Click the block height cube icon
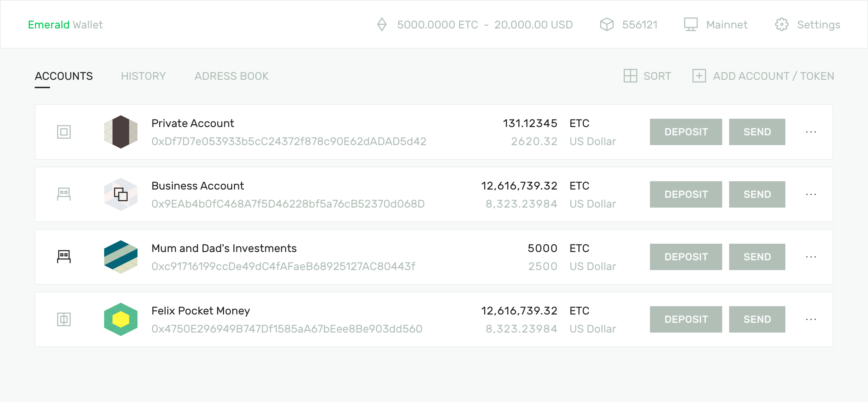Viewport: 868px width, 402px height. [607, 25]
